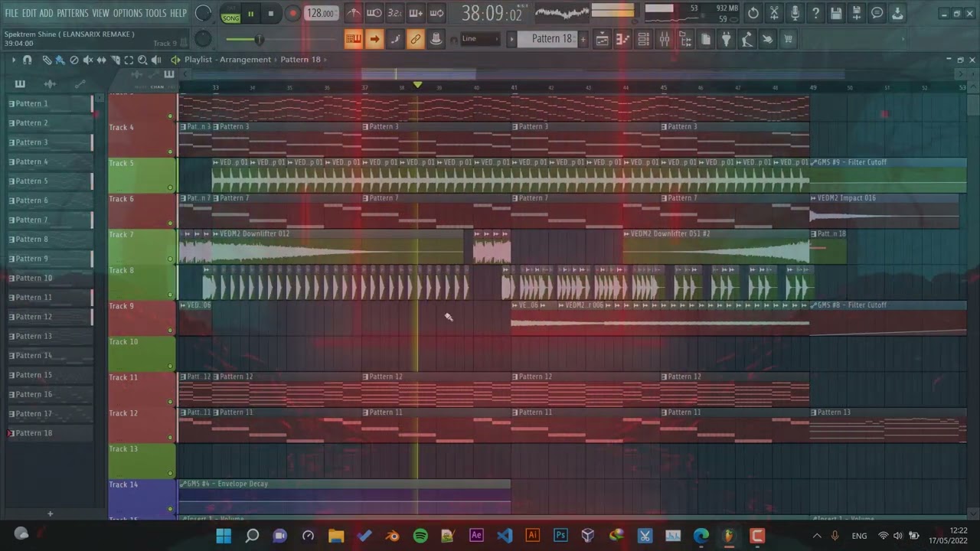This screenshot has width=980, height=551.
Task: Select the Slip tool in playlist toolbar
Action: coord(102,60)
